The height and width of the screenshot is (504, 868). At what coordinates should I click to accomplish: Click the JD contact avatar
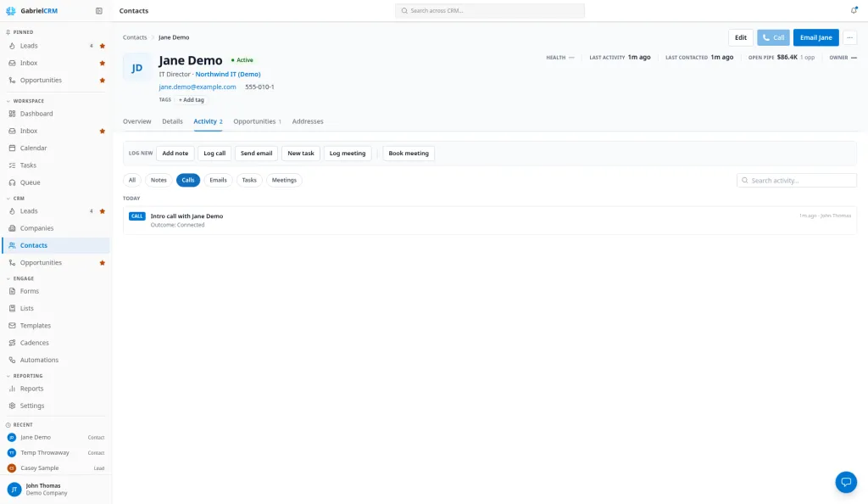[x=136, y=68]
